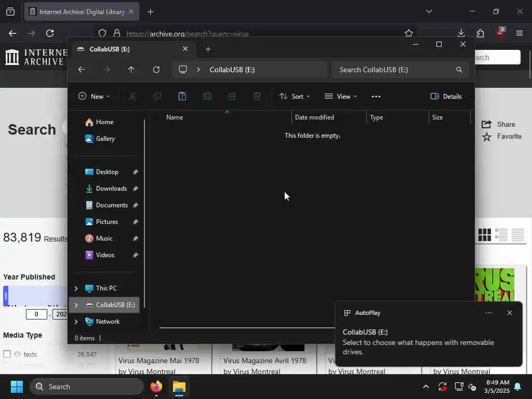Reload the page in Firefox
This screenshot has width=532, height=399.
50,33
